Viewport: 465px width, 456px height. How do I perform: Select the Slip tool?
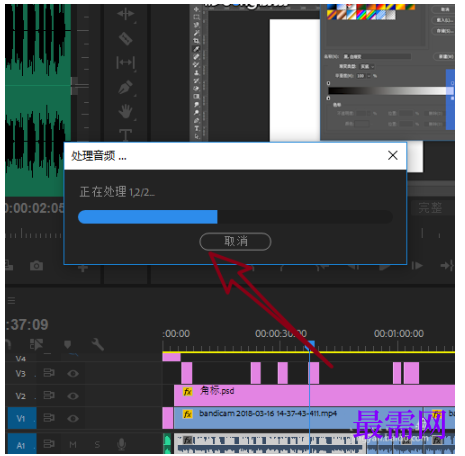point(125,62)
